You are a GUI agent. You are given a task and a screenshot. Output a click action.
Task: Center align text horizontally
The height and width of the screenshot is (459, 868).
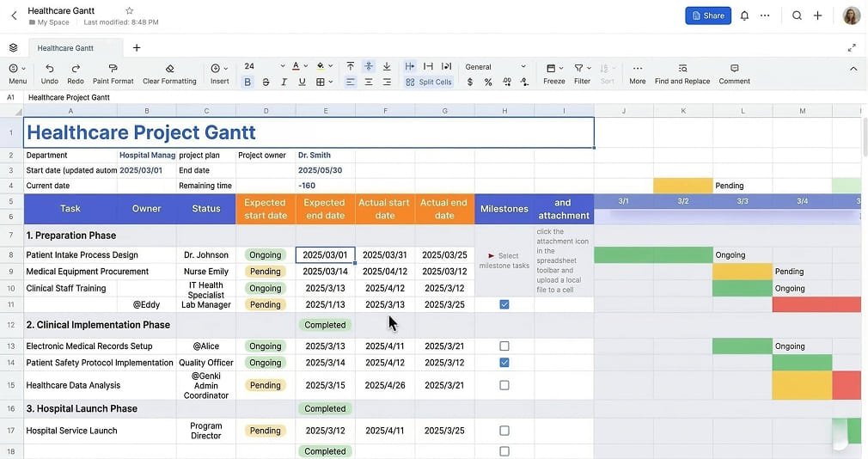click(369, 83)
